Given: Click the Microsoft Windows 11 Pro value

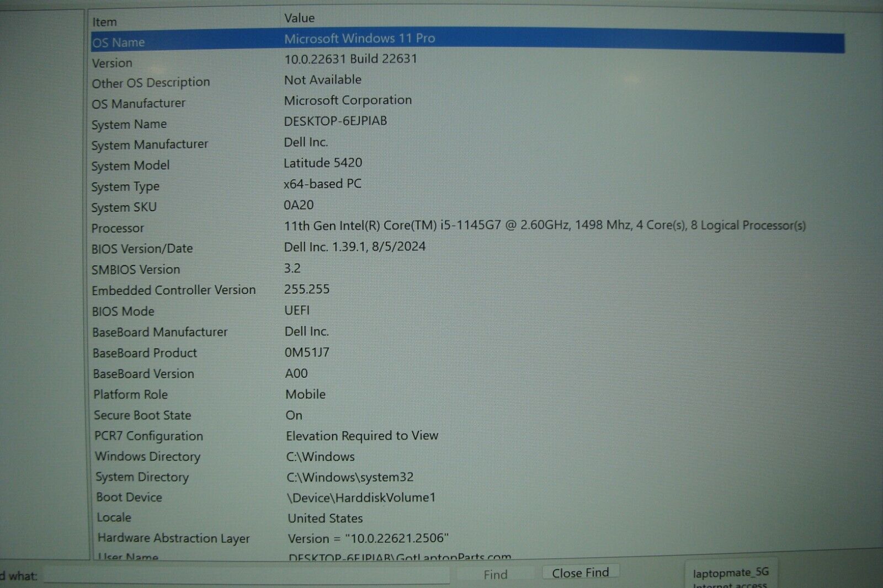Looking at the screenshot, I should (359, 39).
